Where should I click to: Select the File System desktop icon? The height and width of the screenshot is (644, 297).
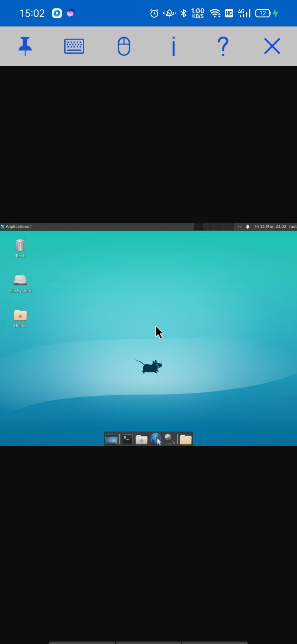point(20,283)
